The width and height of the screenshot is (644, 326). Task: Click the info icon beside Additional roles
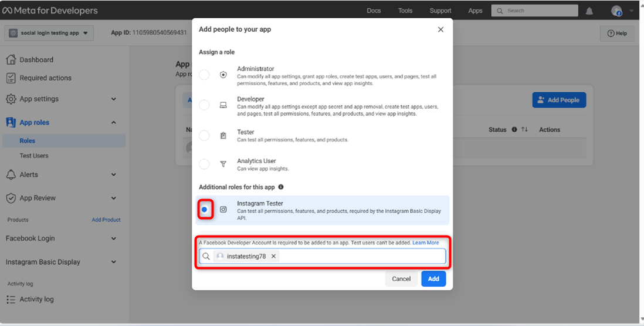[281, 187]
